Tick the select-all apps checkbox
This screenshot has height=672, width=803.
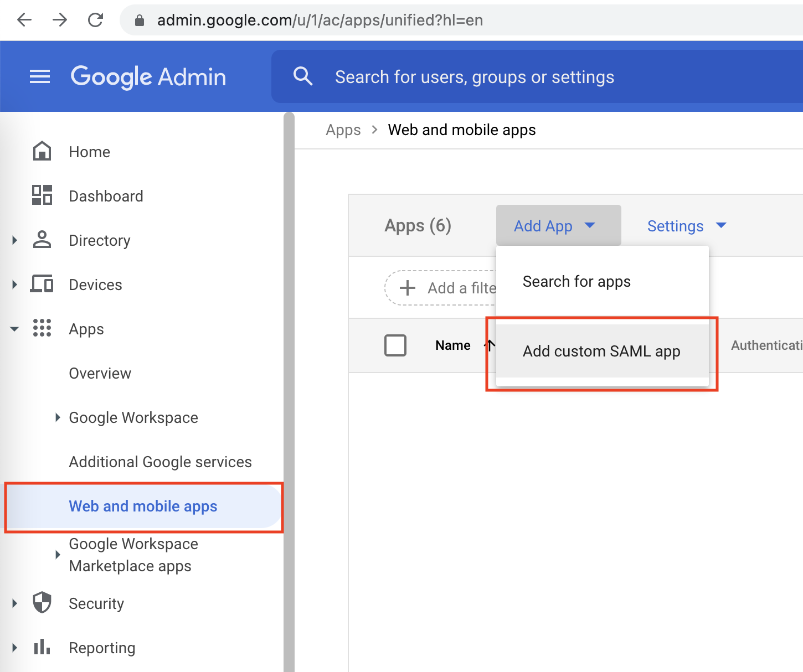(x=395, y=345)
